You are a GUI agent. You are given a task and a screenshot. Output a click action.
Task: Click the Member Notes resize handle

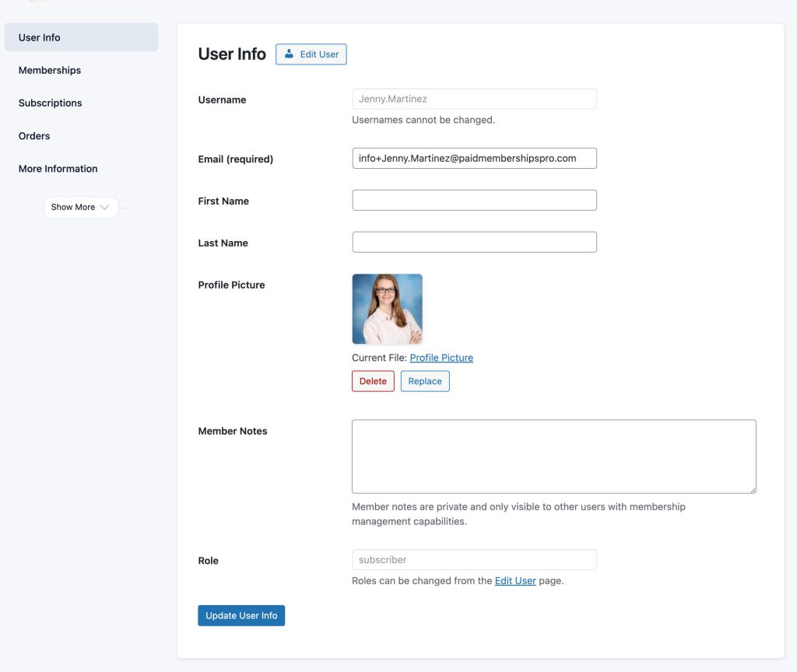click(x=753, y=489)
